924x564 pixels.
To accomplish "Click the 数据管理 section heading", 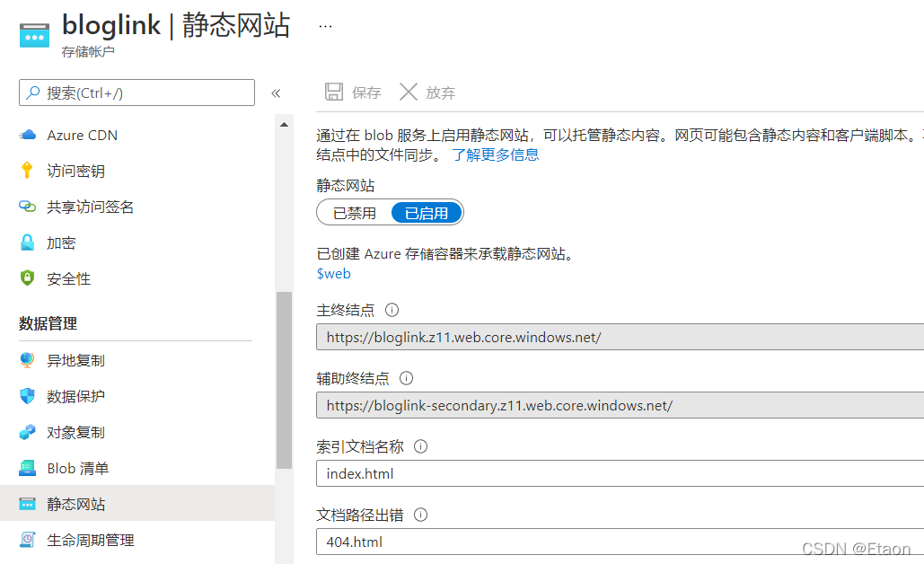I will click(48, 323).
